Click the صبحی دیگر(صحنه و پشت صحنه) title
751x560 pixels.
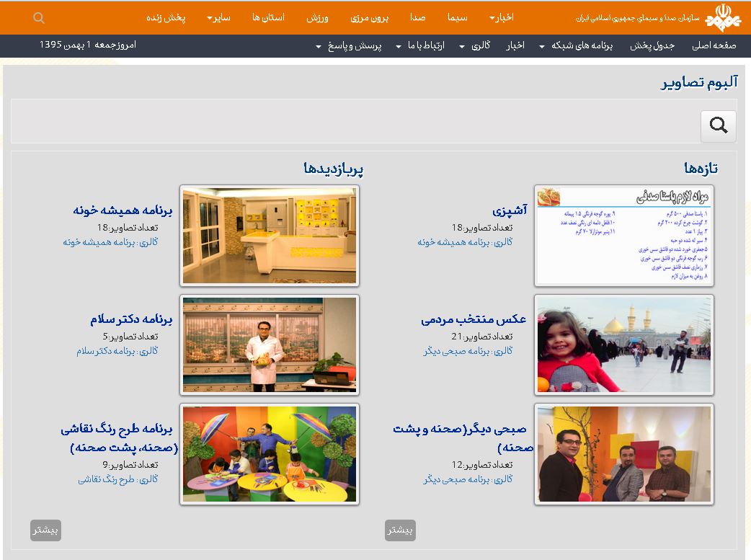463,438
